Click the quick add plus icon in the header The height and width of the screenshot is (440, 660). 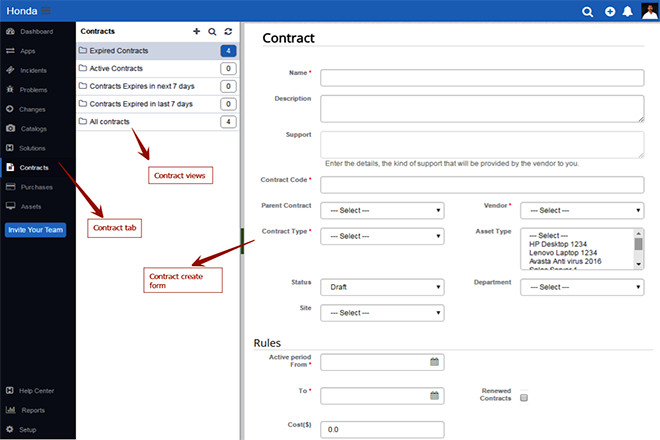coord(609,12)
